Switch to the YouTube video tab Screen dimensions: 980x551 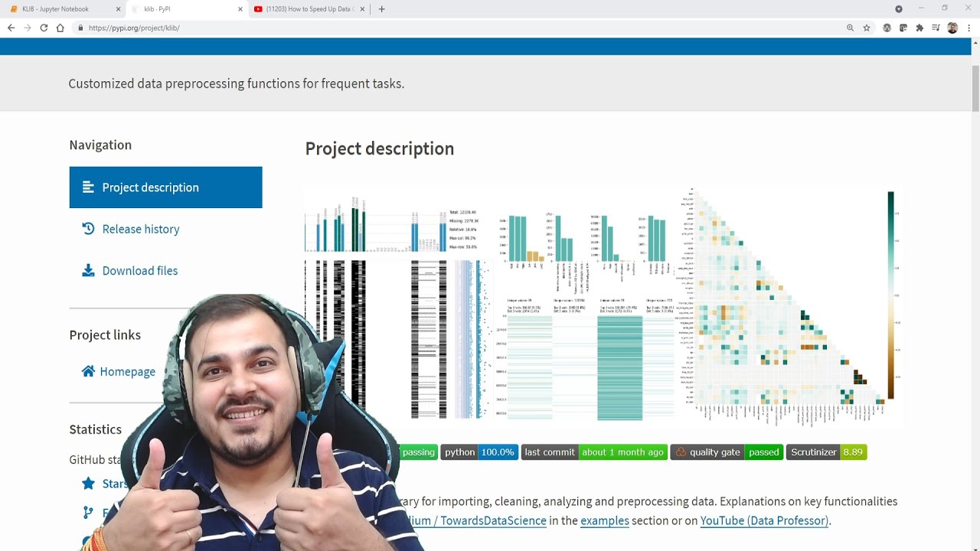309,9
